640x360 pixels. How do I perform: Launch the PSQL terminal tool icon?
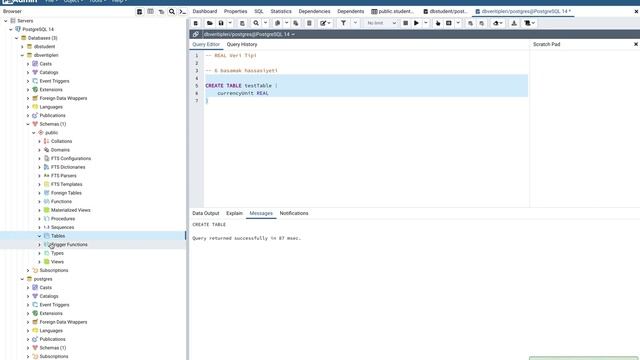tap(182, 12)
